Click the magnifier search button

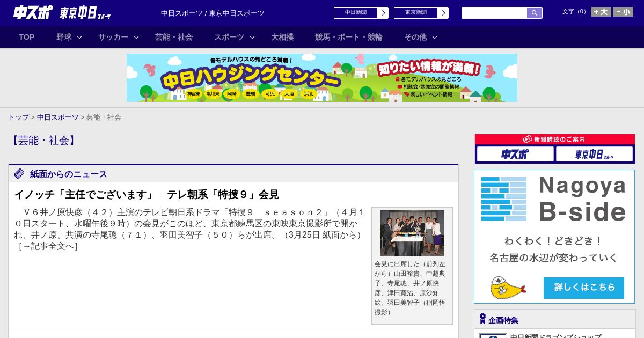[535, 13]
